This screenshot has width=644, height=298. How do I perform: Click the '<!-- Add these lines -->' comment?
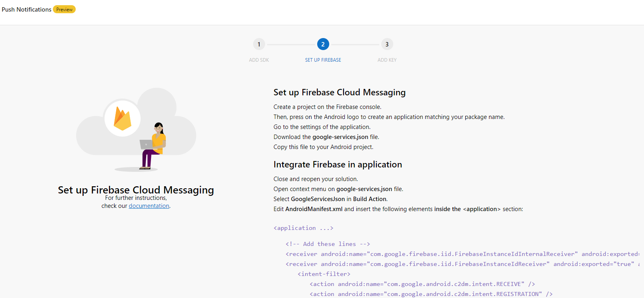tap(328, 244)
